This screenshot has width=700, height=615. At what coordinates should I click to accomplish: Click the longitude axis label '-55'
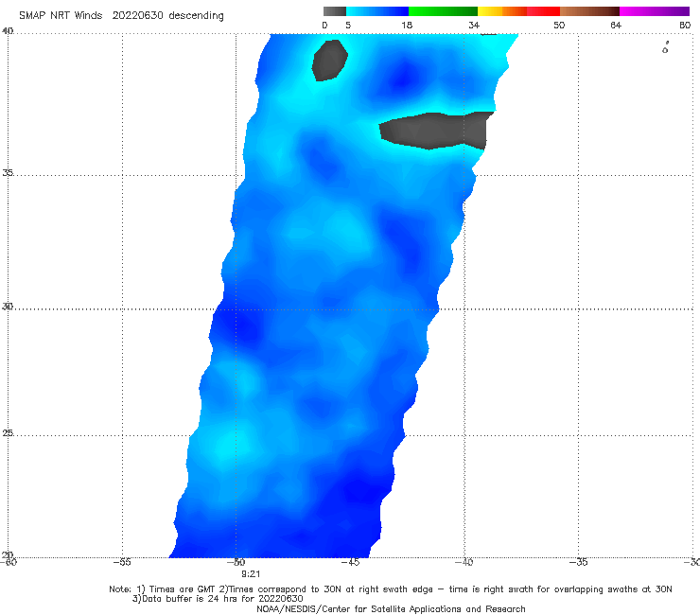point(122,562)
